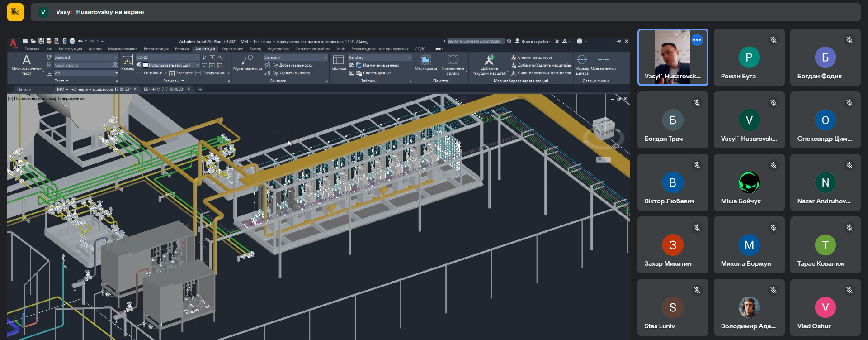The width and height of the screenshot is (868, 340).
Task: Open the Использовать текущий layer dropdown
Action: (171, 65)
